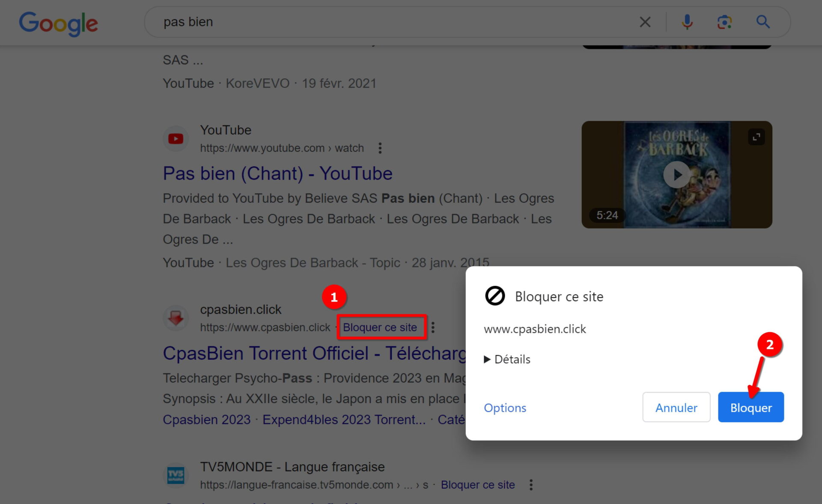Click the block symbol in the dialog
Screen dimensions: 822x504
[494, 296]
